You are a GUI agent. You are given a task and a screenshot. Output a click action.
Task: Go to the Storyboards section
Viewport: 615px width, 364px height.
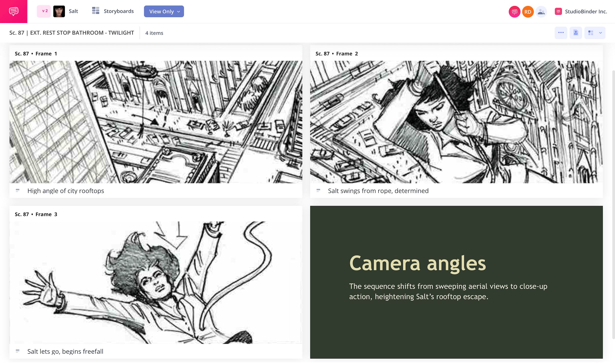[119, 11]
